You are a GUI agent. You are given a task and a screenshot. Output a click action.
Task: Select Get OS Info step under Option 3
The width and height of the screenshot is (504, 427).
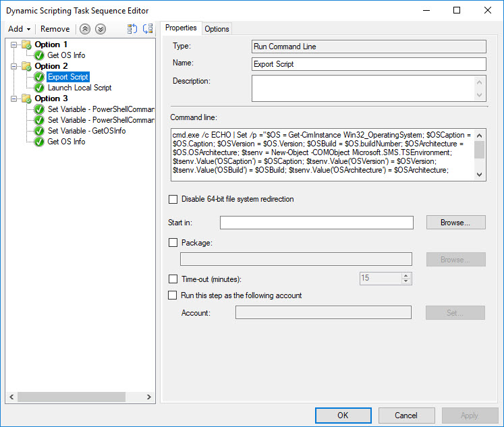point(66,142)
